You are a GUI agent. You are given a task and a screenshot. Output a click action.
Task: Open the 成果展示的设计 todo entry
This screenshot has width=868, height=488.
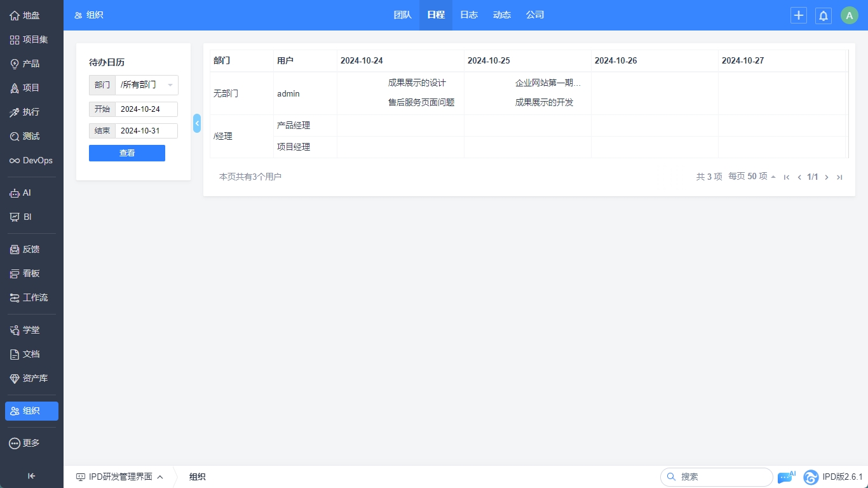(417, 83)
